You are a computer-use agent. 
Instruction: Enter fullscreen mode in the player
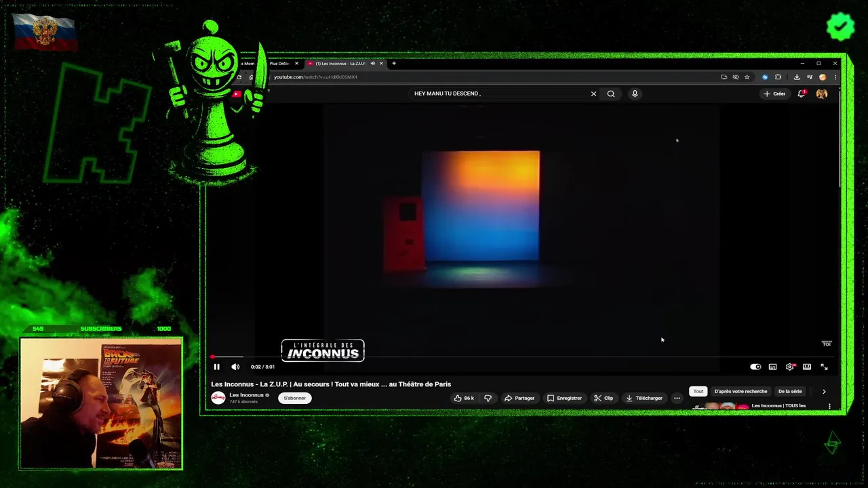(x=824, y=367)
